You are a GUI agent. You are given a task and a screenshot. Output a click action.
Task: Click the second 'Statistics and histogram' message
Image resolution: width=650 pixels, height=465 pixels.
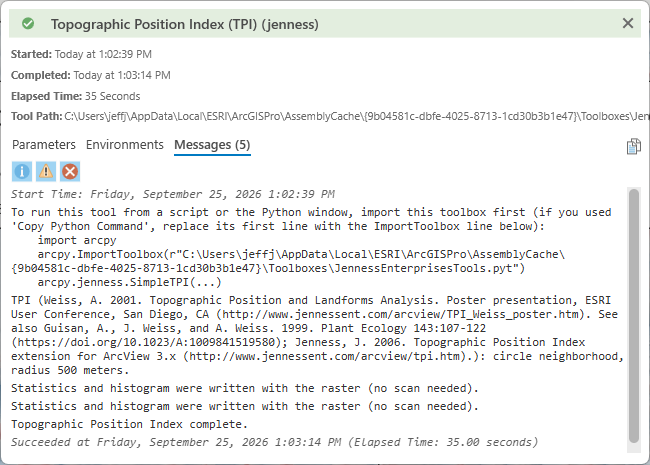[x=245, y=406]
